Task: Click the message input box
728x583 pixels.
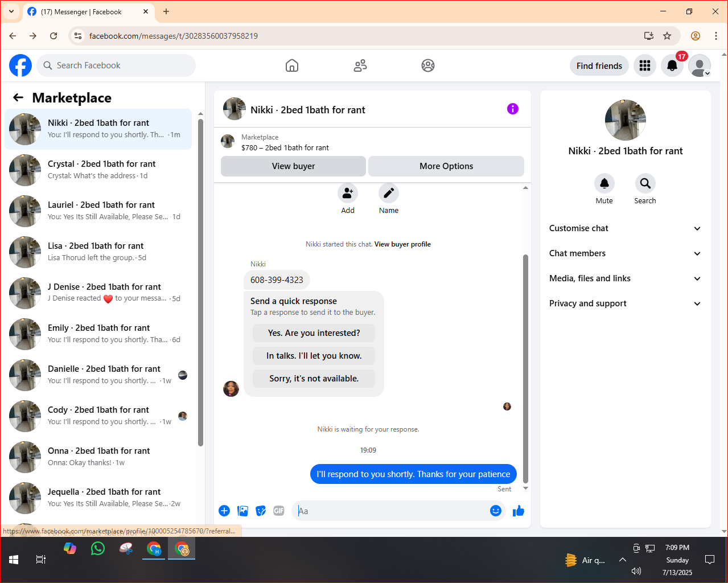Action: (393, 511)
